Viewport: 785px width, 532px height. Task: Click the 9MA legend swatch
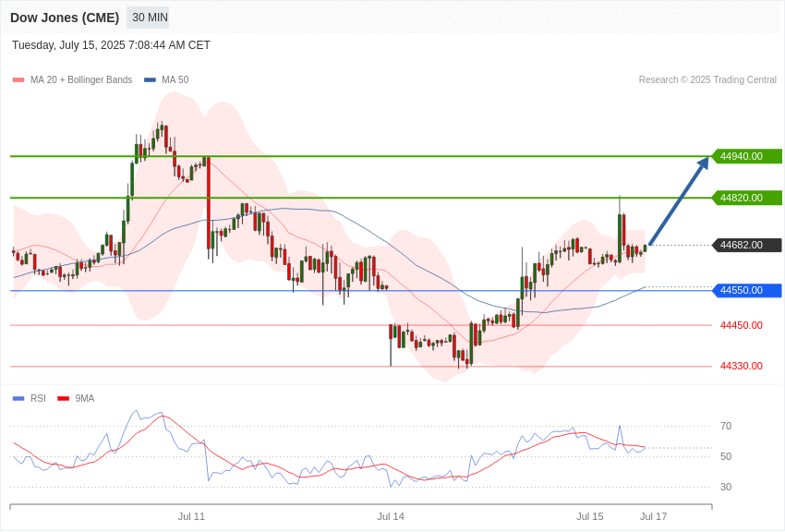pos(64,398)
